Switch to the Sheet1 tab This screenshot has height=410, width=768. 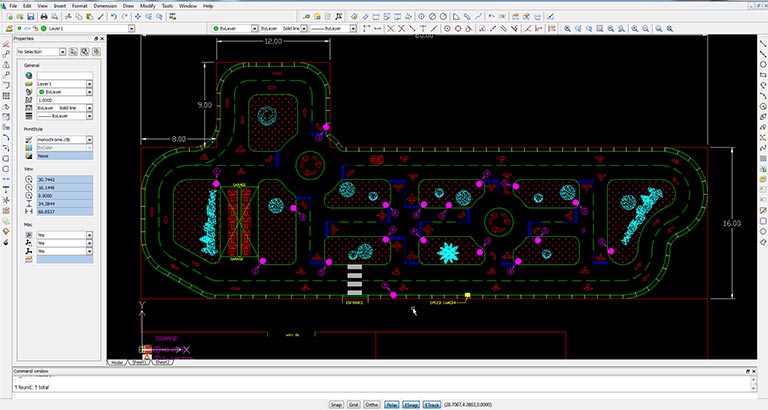pyautogui.click(x=139, y=362)
